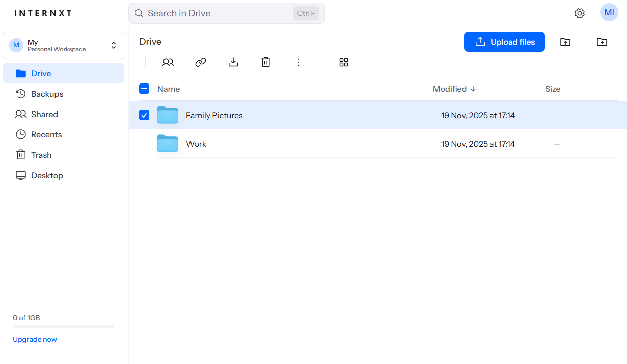Open the three-dot more options icon
Viewport: 627px width, 364px height.
pos(298,62)
